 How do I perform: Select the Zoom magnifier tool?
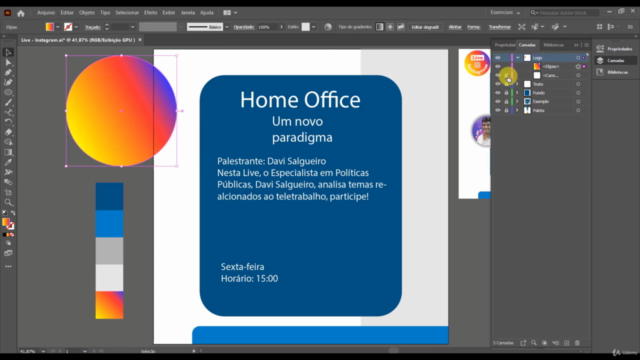[8, 202]
